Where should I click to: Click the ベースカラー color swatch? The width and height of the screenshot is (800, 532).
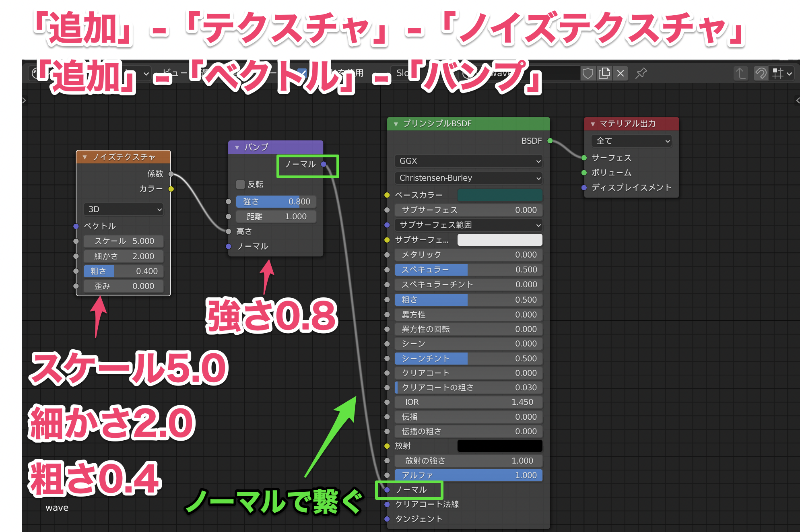point(500,195)
